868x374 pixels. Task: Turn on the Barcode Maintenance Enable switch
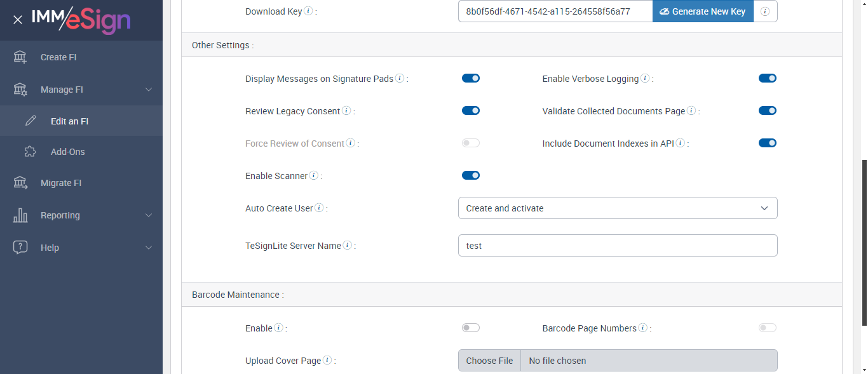(x=471, y=328)
